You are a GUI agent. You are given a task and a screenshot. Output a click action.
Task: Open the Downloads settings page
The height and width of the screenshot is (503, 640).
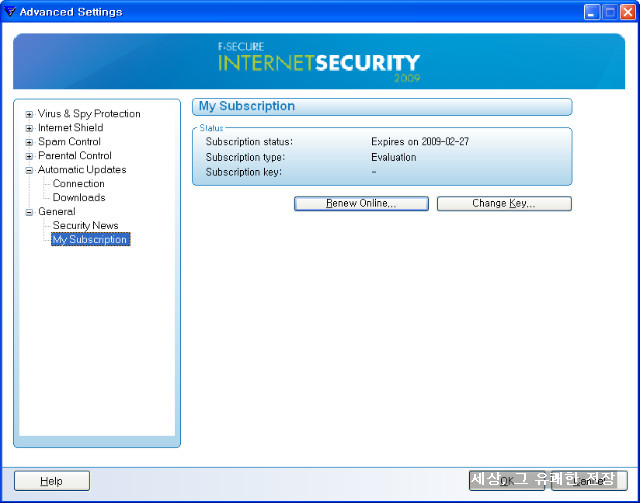pyautogui.click(x=79, y=198)
